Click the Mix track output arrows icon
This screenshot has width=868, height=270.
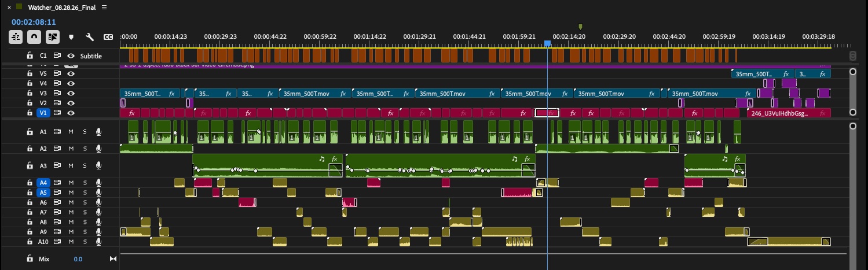tap(113, 259)
